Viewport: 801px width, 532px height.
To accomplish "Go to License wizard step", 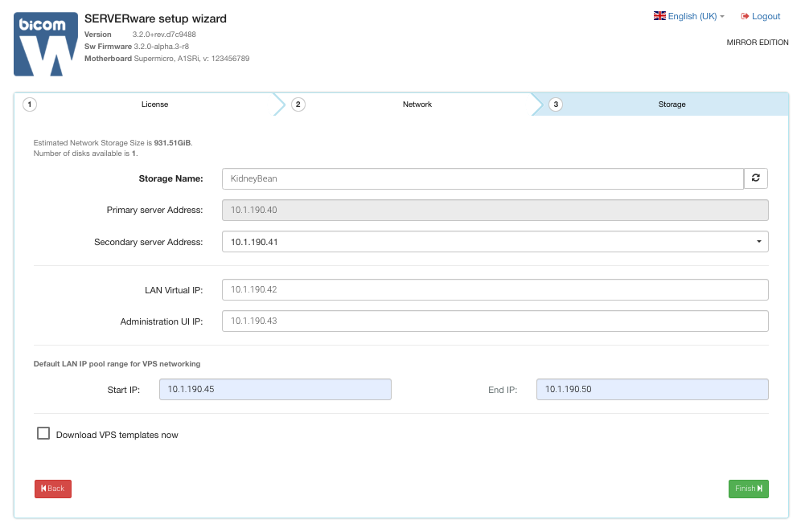I will pyautogui.click(x=154, y=104).
